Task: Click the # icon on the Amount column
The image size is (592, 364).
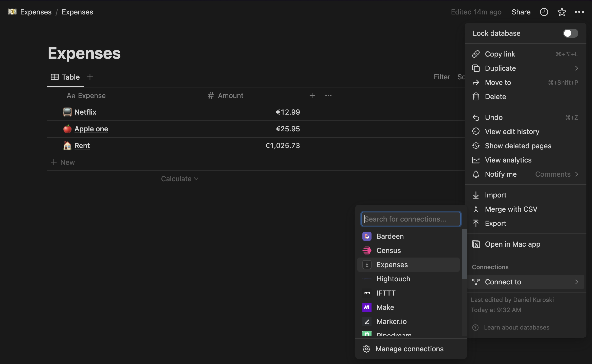Action: [x=210, y=96]
